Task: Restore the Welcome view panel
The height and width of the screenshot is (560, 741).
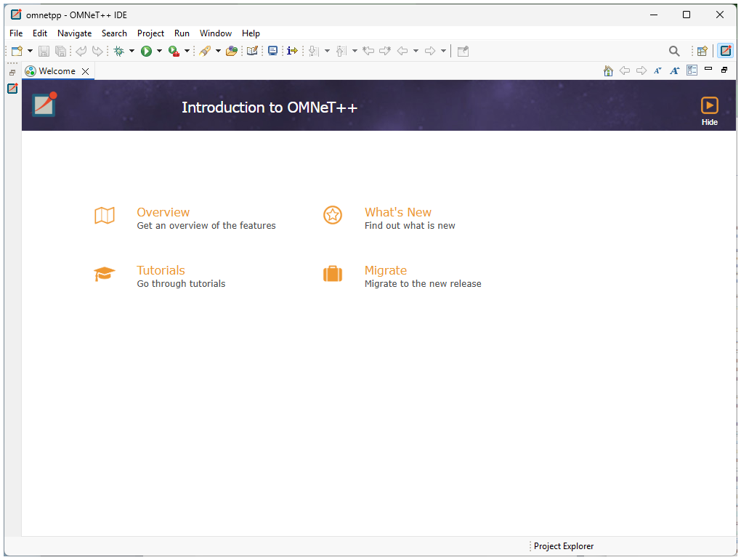Action: (x=724, y=70)
